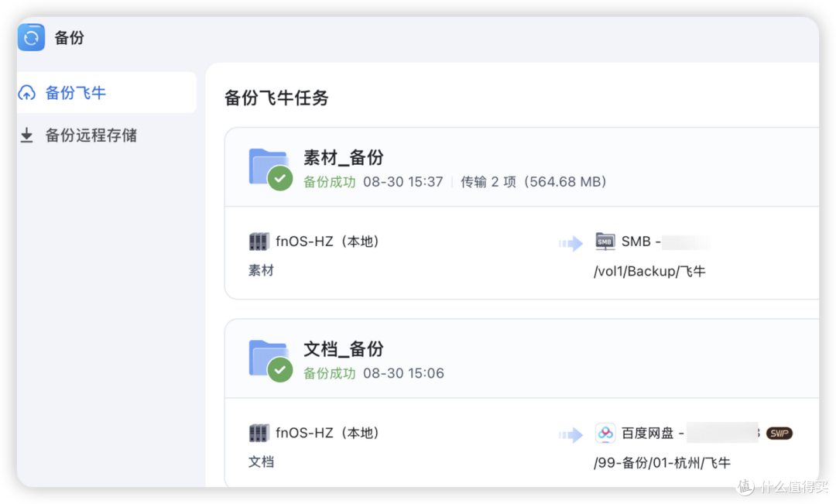This screenshot has height=504, width=836.
Task: Click the source folder label 文档
Action: coord(262,462)
